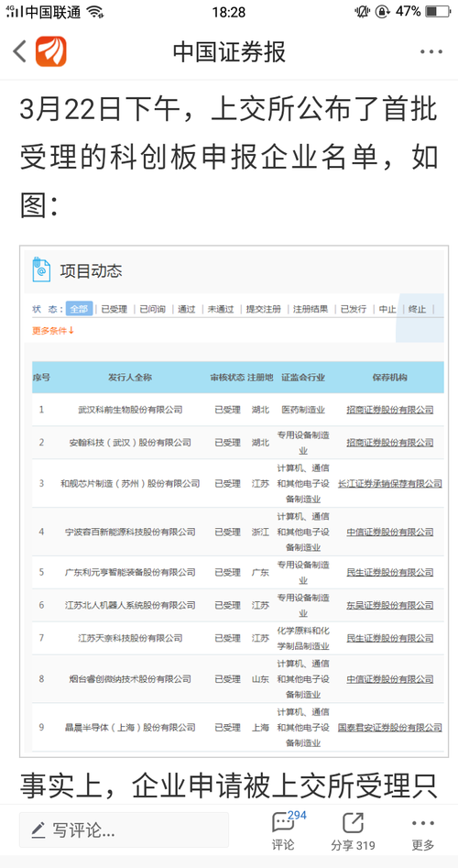This screenshot has width=458, height=868.
Task: Click 烟台睿创微纳技术股份有限公司 text
Action: [x=130, y=678]
